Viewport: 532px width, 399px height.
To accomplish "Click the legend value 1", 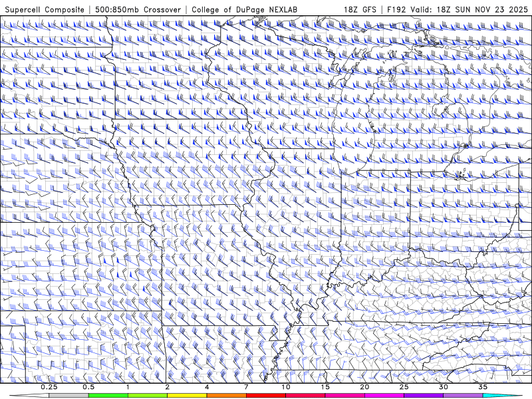I will click(128, 387).
